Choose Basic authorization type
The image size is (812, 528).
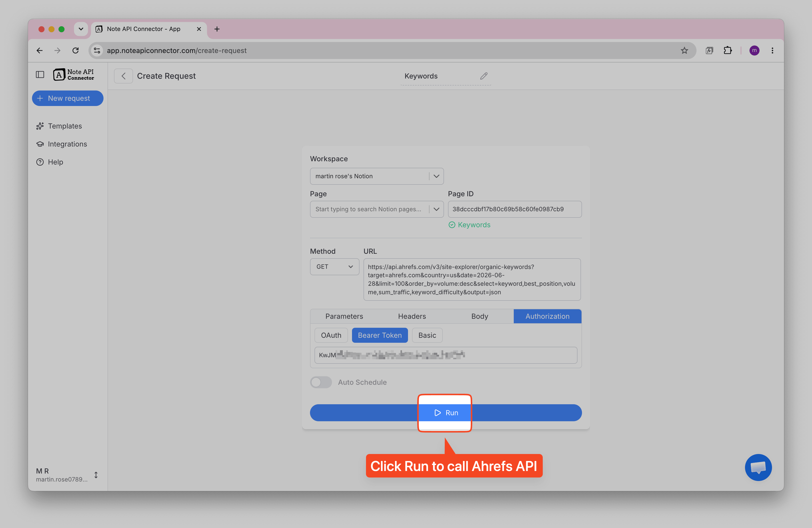pos(427,335)
